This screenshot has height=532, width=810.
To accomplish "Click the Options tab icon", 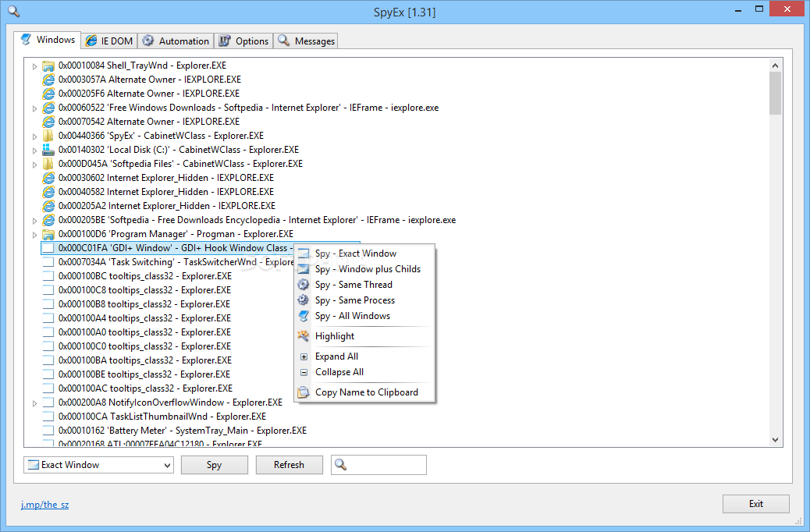I will pyautogui.click(x=225, y=41).
